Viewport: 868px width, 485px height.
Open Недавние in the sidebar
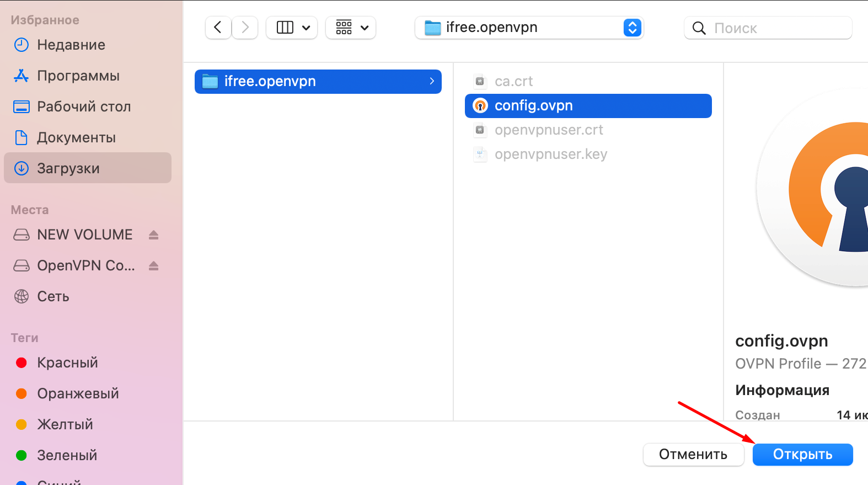[x=71, y=45]
